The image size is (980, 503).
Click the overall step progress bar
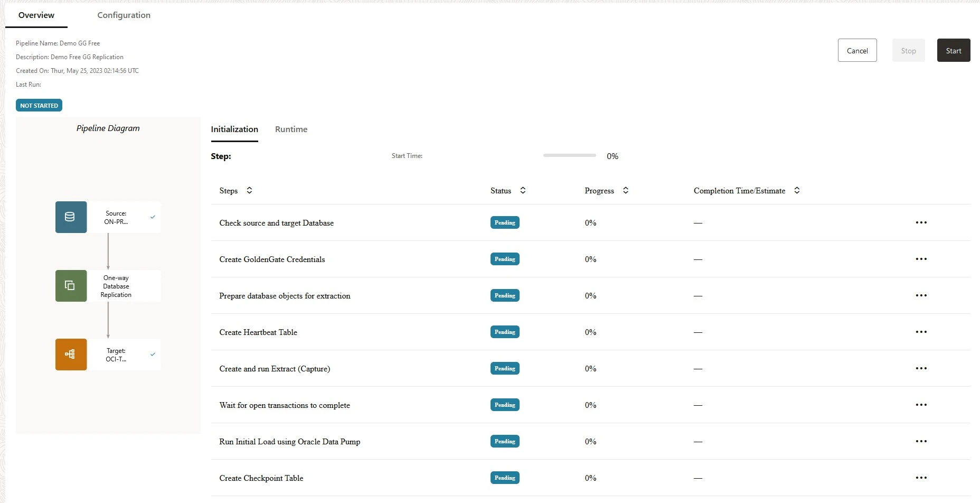[x=570, y=155]
